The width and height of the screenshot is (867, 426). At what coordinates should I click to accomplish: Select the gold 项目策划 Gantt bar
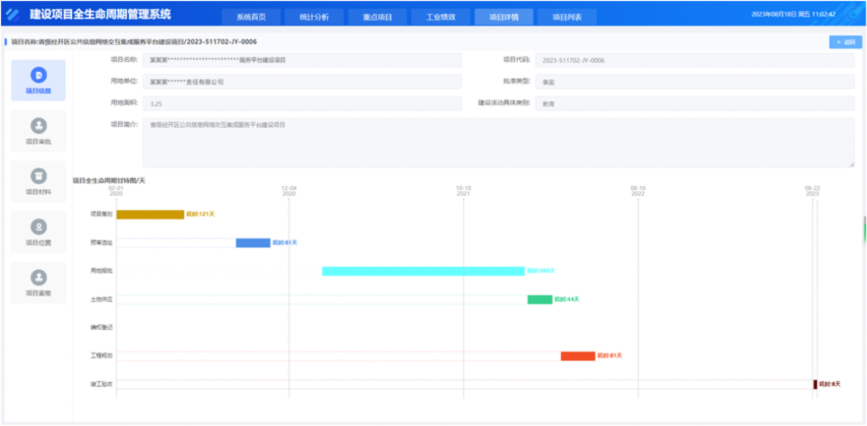[x=150, y=214]
